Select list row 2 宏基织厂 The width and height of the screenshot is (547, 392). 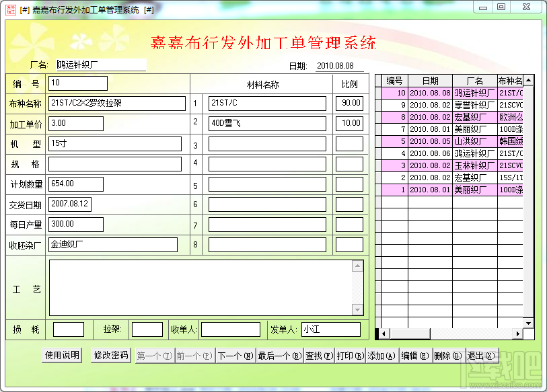coord(452,178)
